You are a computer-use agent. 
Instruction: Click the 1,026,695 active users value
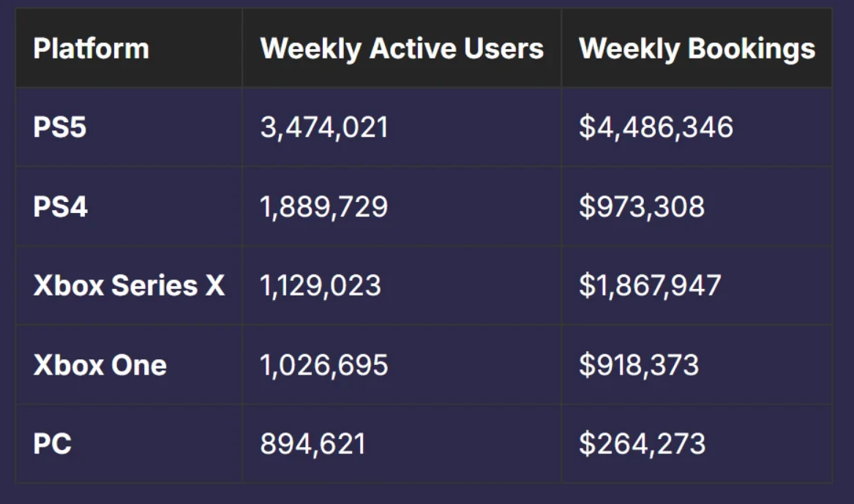coord(324,365)
